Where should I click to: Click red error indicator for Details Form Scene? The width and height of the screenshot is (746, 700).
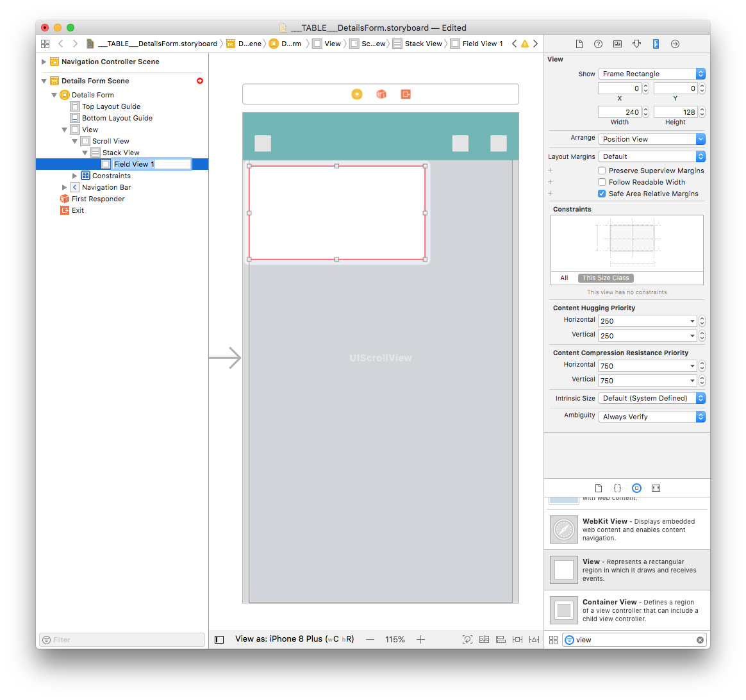coord(200,81)
